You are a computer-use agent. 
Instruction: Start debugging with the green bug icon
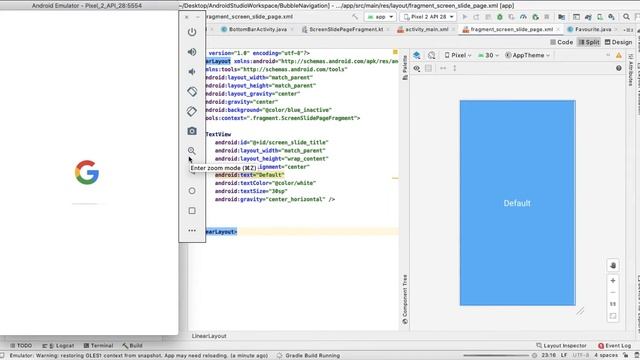pyautogui.click(x=500, y=17)
